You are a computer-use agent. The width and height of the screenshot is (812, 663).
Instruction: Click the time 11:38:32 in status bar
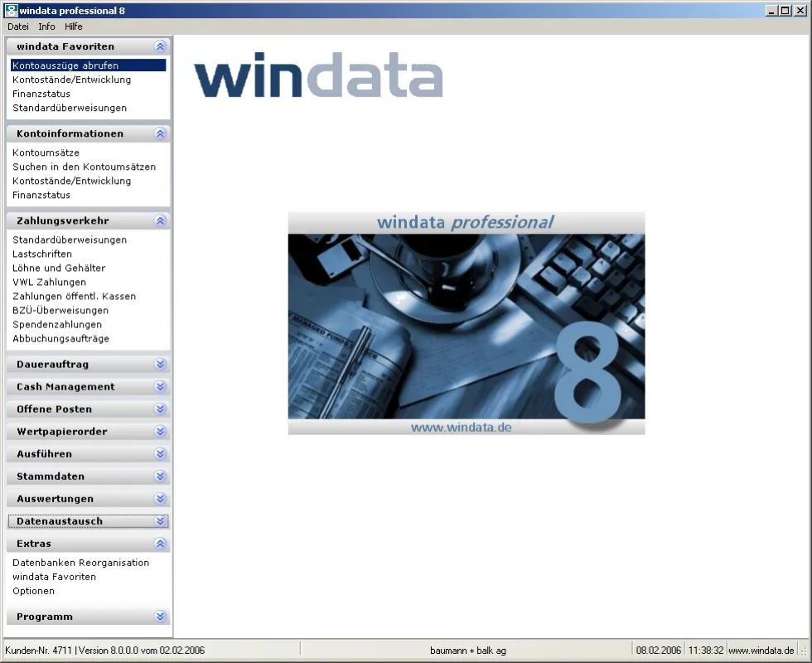pyautogui.click(x=706, y=650)
